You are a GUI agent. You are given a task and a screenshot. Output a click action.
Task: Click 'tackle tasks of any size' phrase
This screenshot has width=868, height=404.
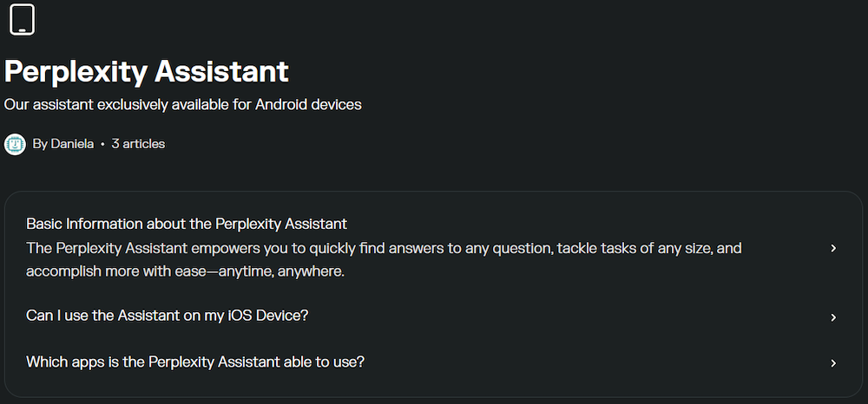point(633,248)
